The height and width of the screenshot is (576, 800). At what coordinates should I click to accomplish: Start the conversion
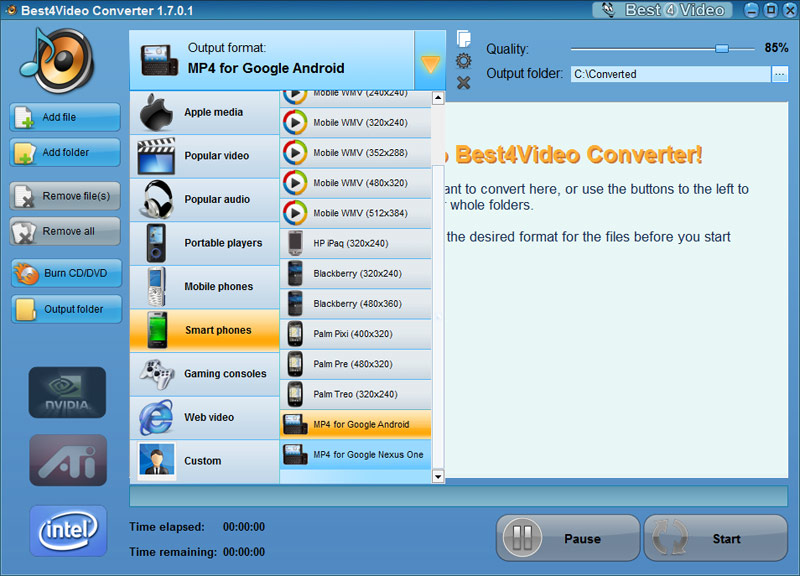tap(716, 538)
